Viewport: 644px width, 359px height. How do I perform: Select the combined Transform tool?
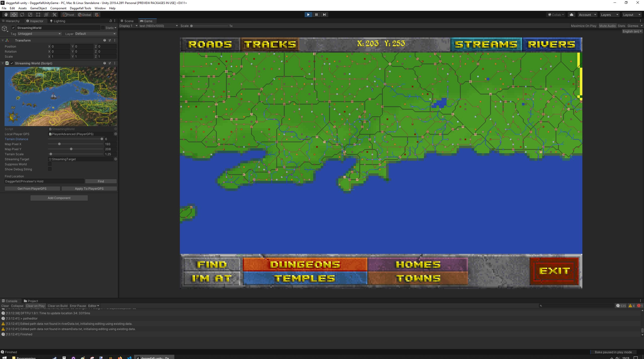click(46, 15)
